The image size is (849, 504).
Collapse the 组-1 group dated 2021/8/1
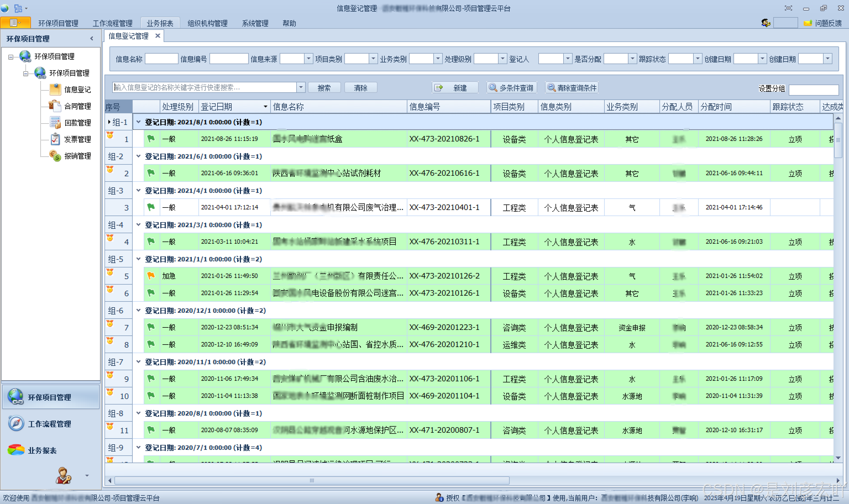click(x=138, y=122)
